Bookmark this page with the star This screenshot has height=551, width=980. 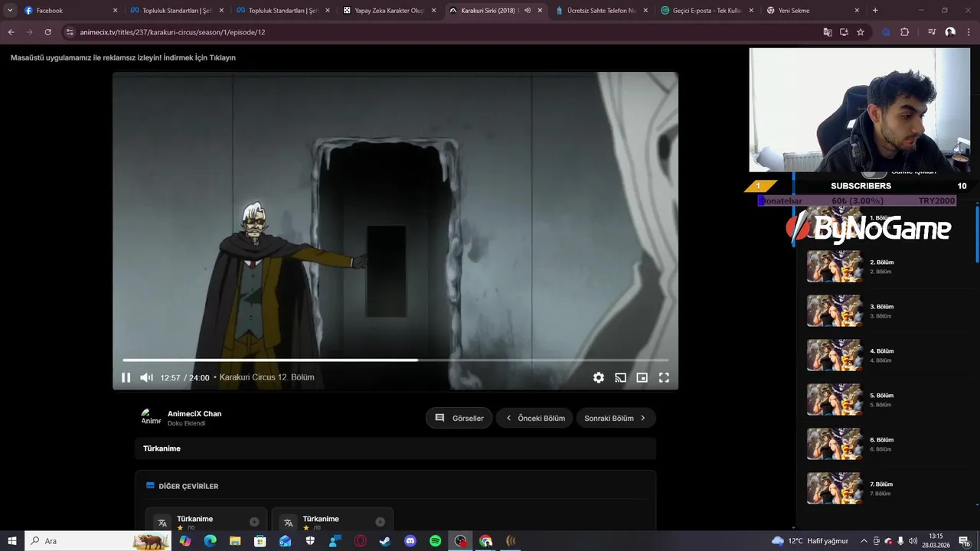click(861, 32)
